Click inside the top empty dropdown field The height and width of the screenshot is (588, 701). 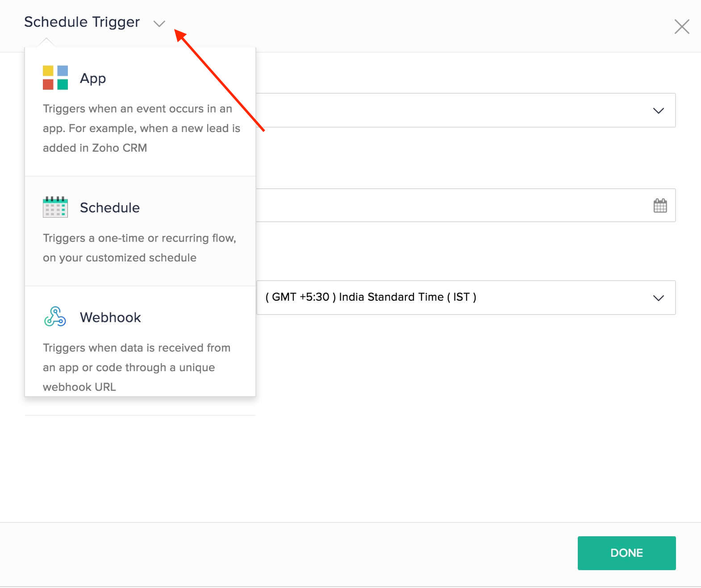446,111
